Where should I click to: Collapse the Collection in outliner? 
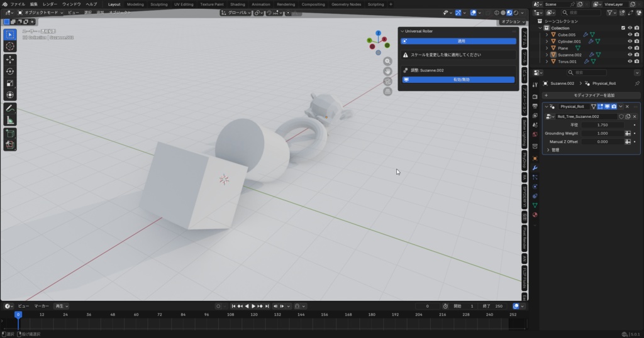(x=540, y=28)
